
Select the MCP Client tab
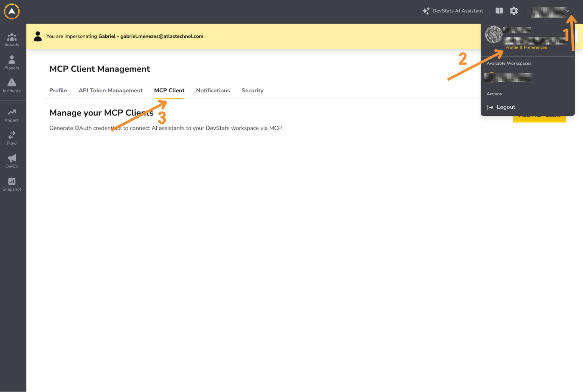click(169, 90)
